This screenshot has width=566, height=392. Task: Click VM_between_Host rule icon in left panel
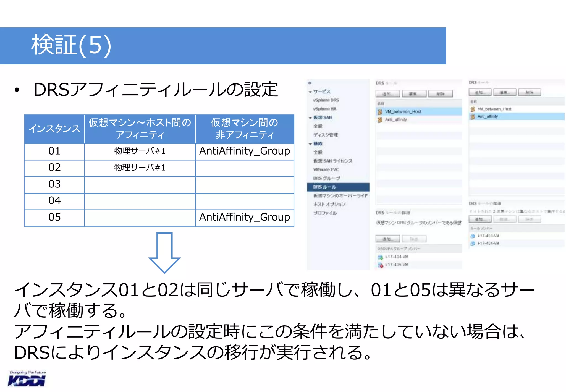[380, 112]
